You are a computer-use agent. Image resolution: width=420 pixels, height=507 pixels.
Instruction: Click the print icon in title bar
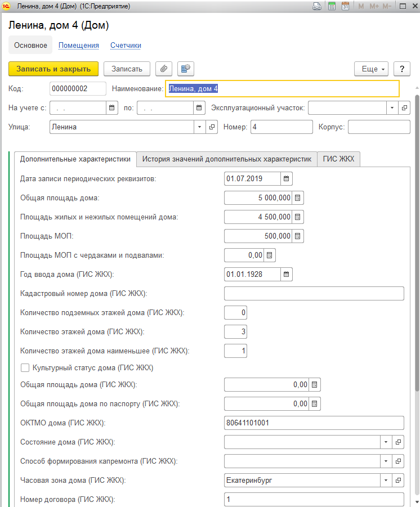pyautogui.click(x=318, y=6)
